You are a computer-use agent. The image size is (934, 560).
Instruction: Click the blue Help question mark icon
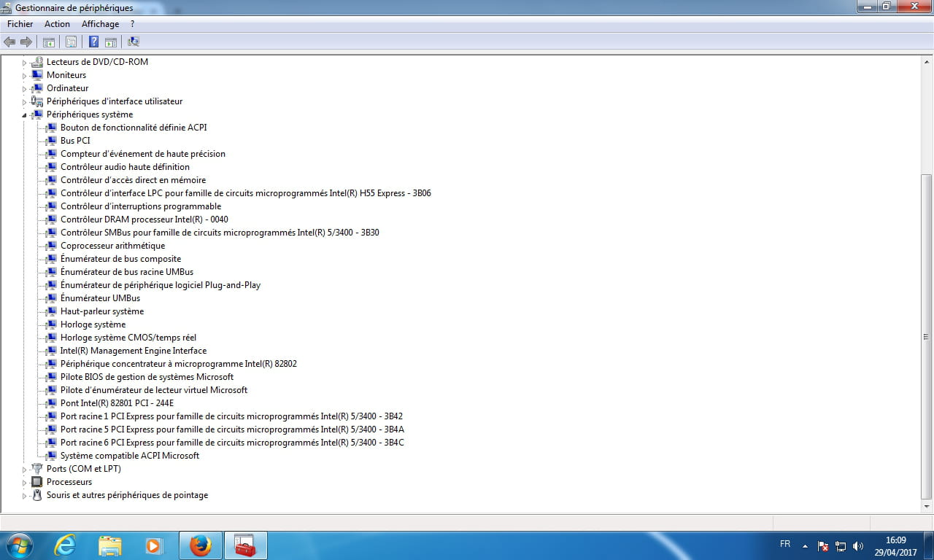(93, 42)
